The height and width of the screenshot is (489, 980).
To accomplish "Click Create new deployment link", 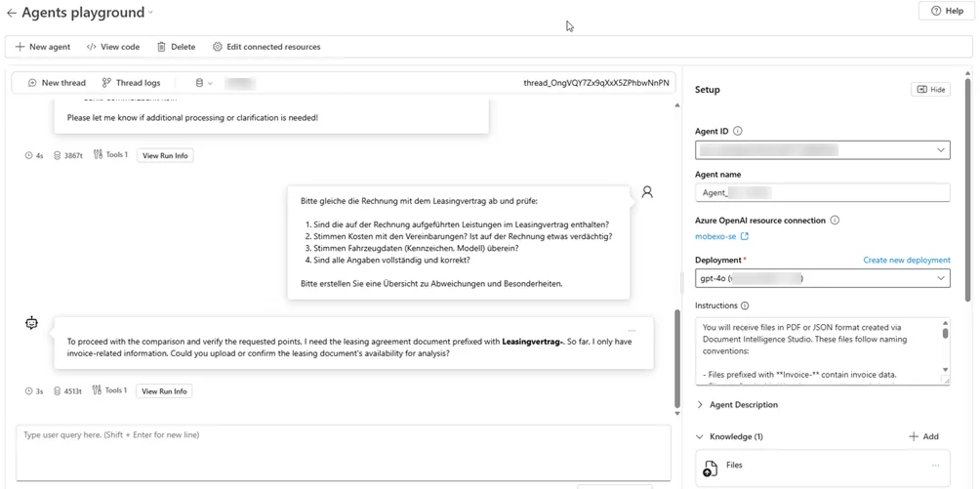I will pyautogui.click(x=906, y=261).
